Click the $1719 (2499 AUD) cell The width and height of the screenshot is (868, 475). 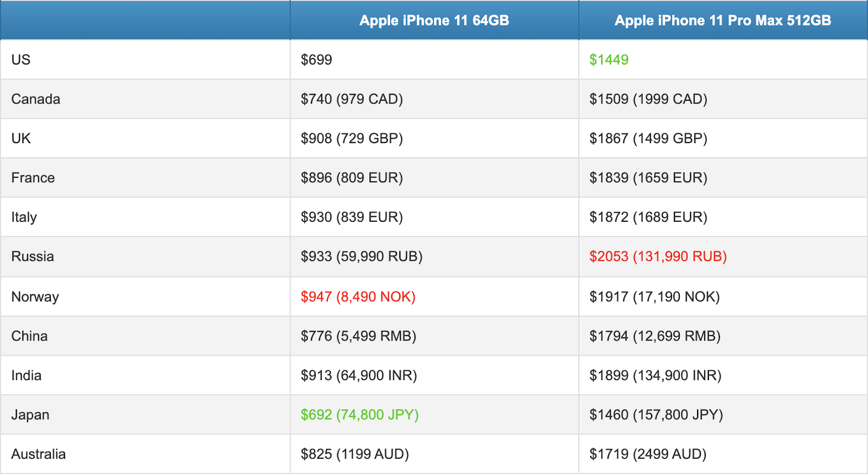pyautogui.click(x=648, y=454)
